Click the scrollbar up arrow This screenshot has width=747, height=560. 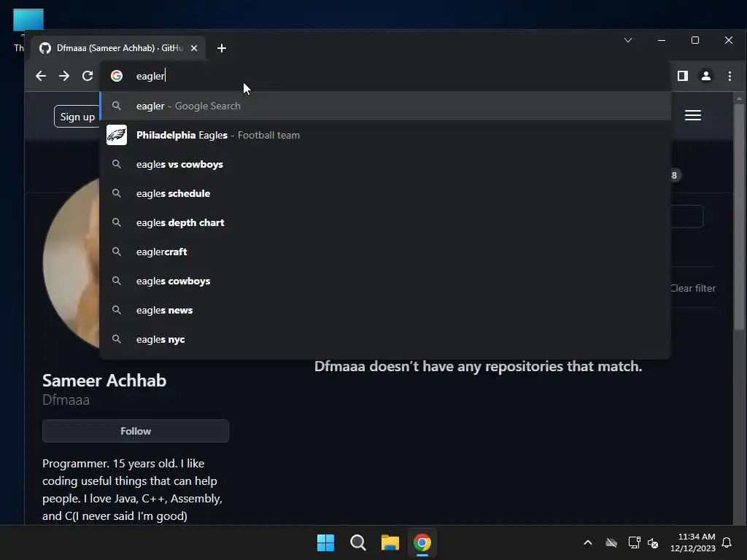[740, 98]
